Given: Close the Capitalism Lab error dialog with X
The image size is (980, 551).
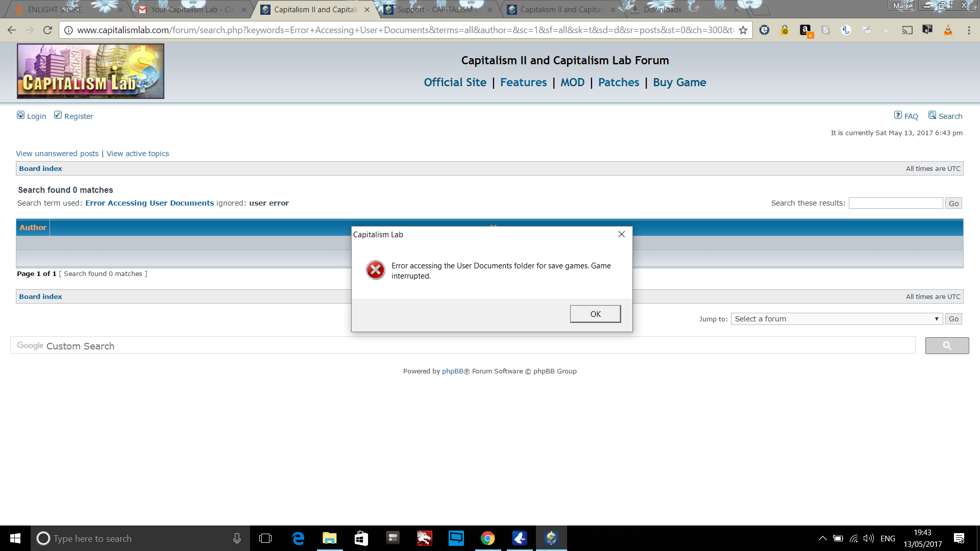Looking at the screenshot, I should 621,234.
